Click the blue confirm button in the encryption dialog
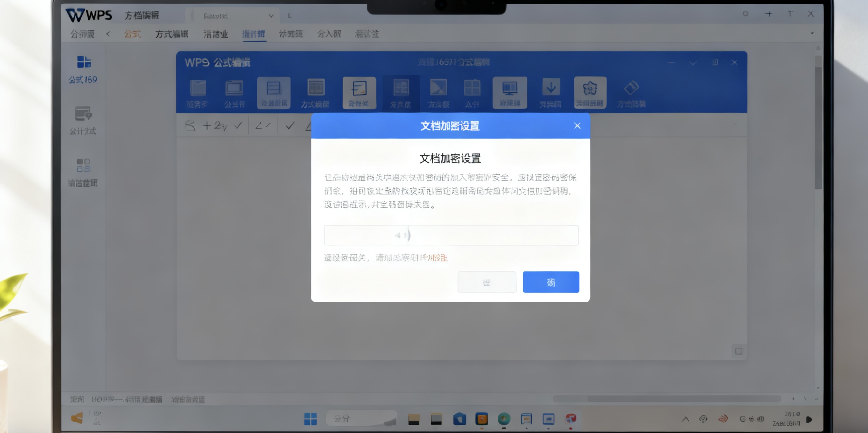Viewport: 868px width, 433px height. pos(551,282)
